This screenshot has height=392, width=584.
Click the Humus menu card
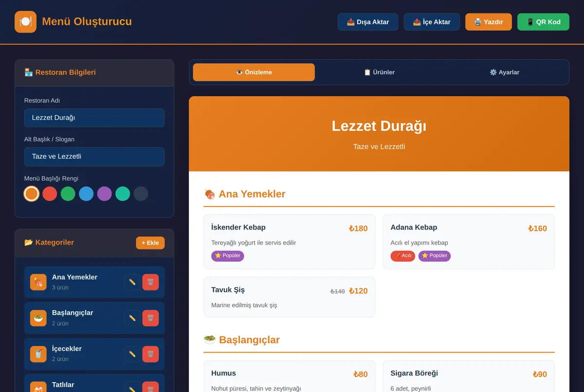290,376
